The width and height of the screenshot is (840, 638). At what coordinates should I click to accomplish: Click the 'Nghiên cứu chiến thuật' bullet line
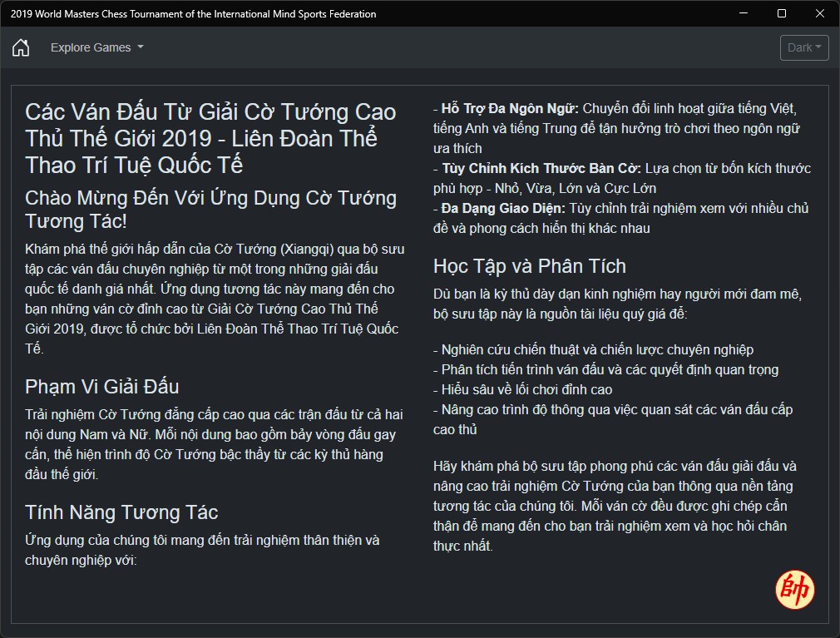[x=594, y=350]
